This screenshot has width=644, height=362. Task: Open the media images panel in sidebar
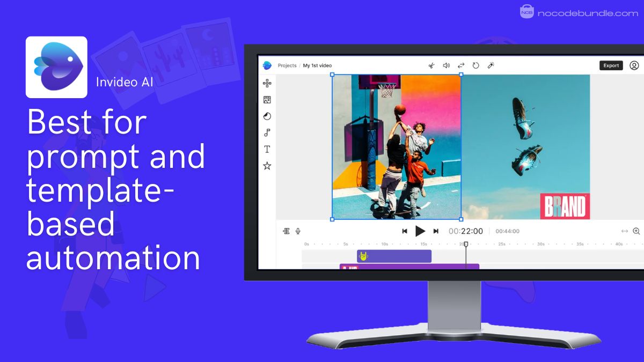267,100
